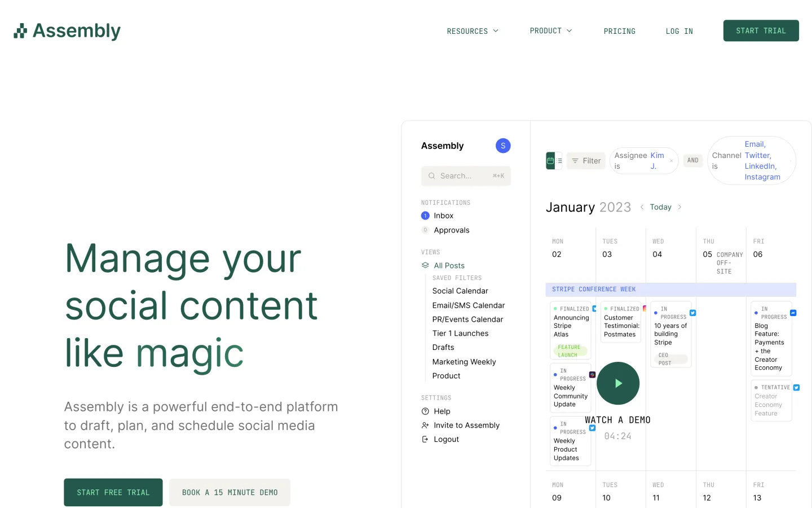Click Twitter icon on 10 years of building Stripe

pos(693,313)
